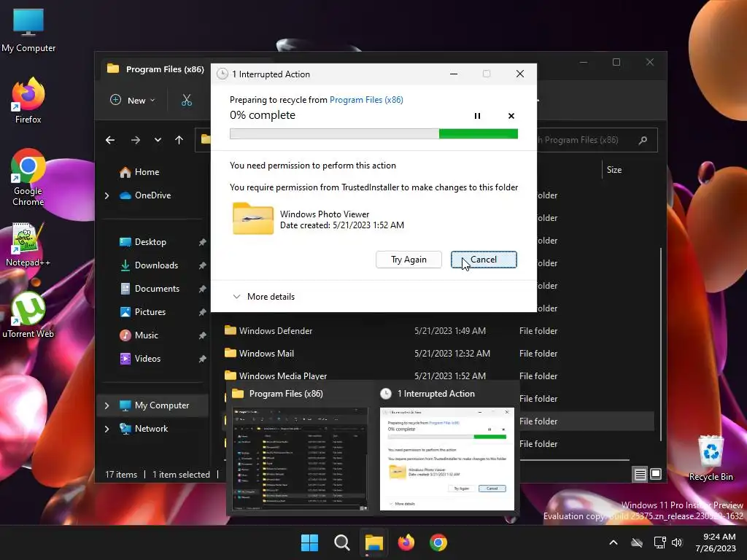Go back with the Explorer back arrow
This screenshot has height=560, width=747.
(110, 140)
